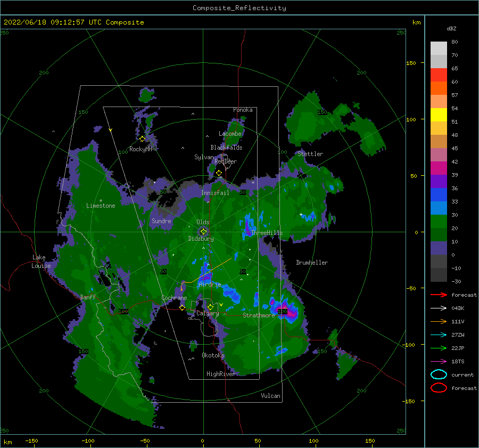
Task: Click the orange 111V arrow legend icon
Action: (x=439, y=321)
